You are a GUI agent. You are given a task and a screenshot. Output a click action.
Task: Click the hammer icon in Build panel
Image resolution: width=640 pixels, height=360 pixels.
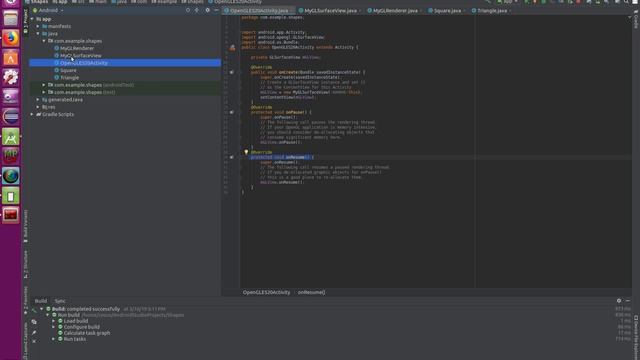coord(34,310)
